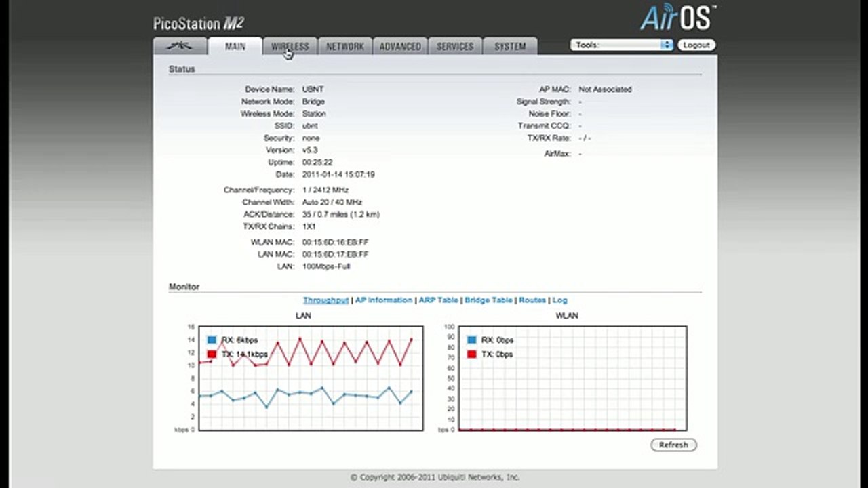Open the WIRELESS tab
Image resolution: width=868 pixels, height=488 pixels.
point(290,46)
